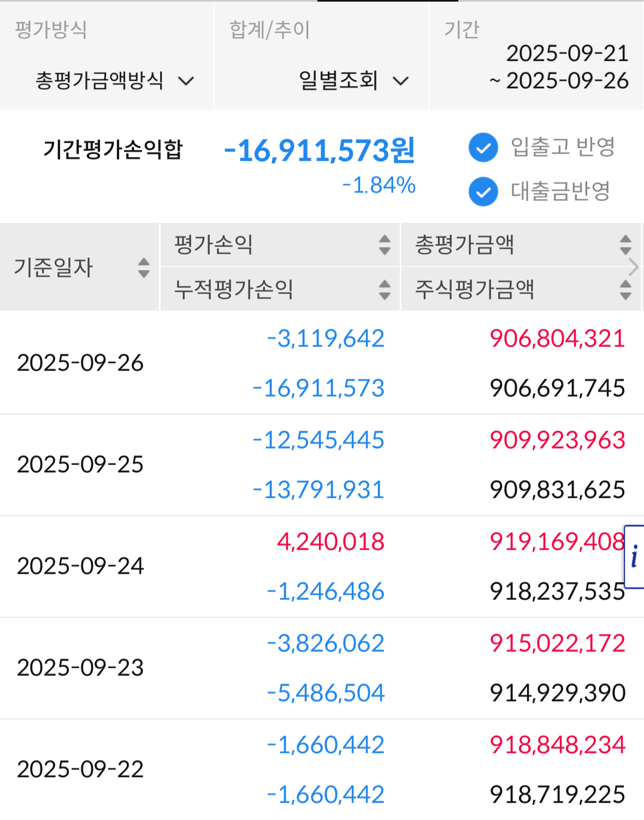
Task: Sort by 주식평가금액 column arrows
Action: point(625,290)
